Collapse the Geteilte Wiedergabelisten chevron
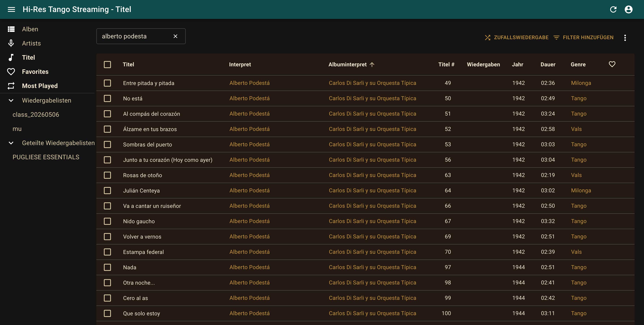Image resolution: width=644 pixels, height=325 pixels. (x=11, y=143)
